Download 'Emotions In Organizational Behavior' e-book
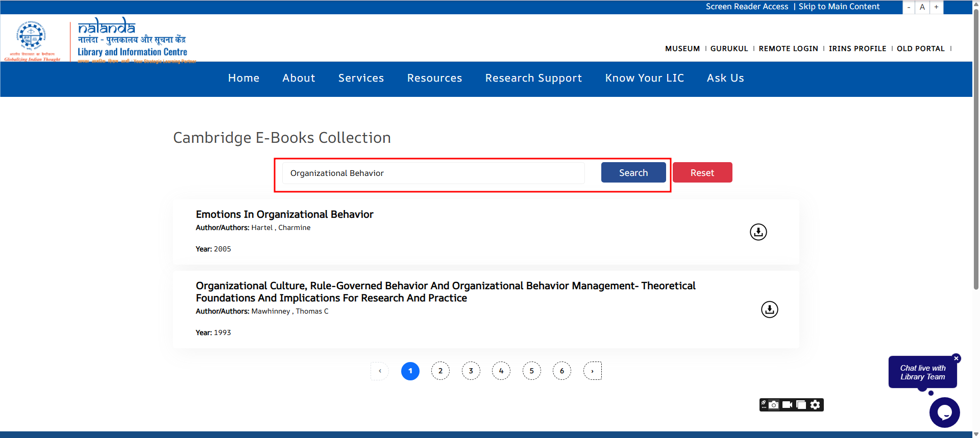 click(x=758, y=232)
